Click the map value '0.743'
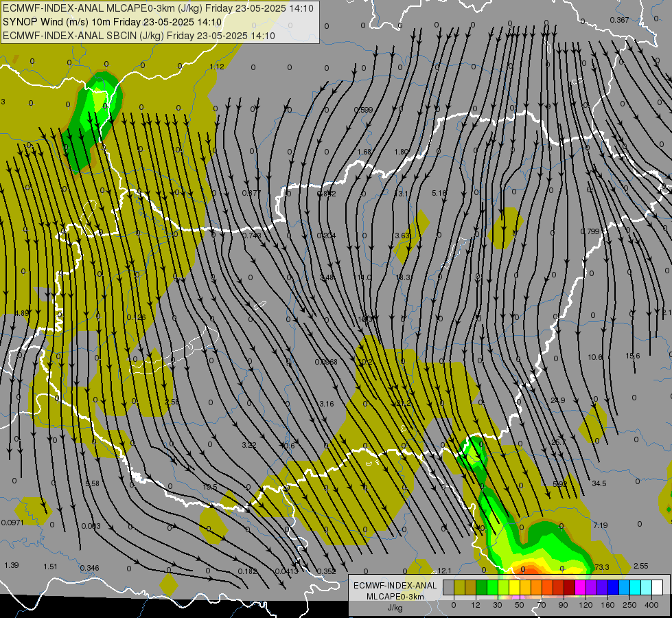This screenshot has height=618, width=672. (x=252, y=236)
